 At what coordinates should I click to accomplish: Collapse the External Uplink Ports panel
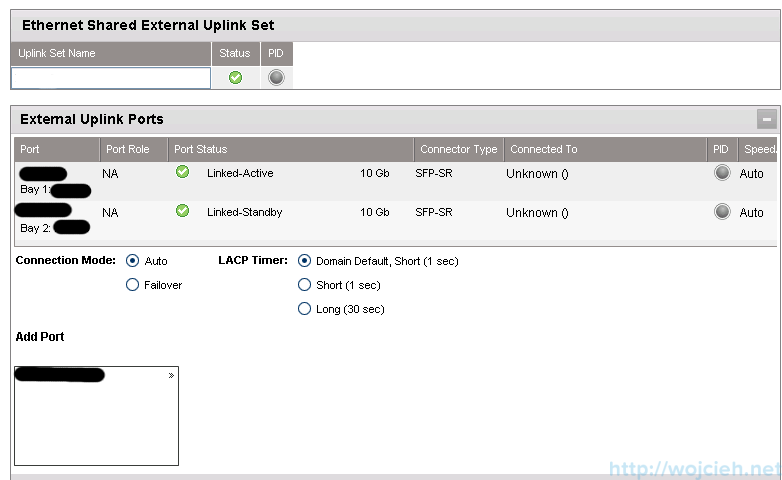pyautogui.click(x=767, y=120)
